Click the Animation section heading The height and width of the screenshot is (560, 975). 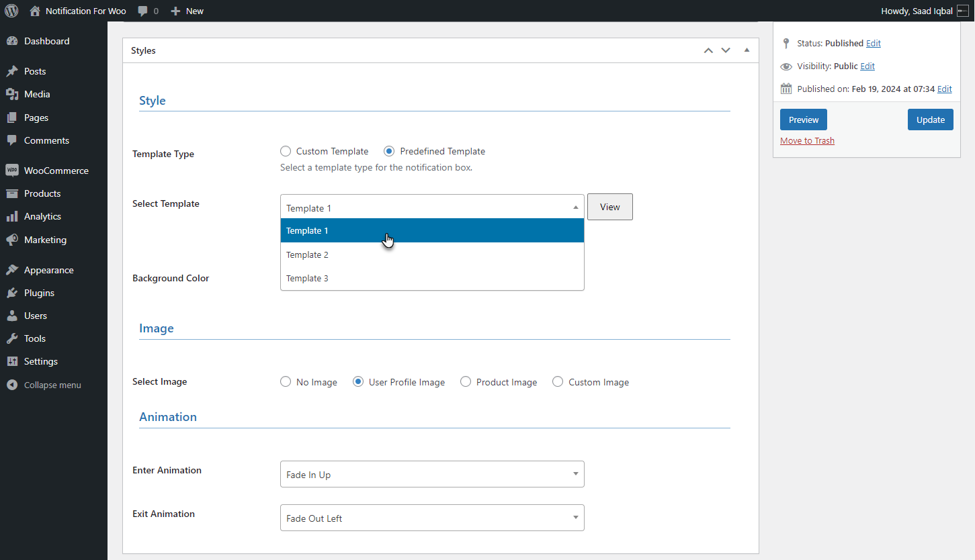click(x=168, y=416)
